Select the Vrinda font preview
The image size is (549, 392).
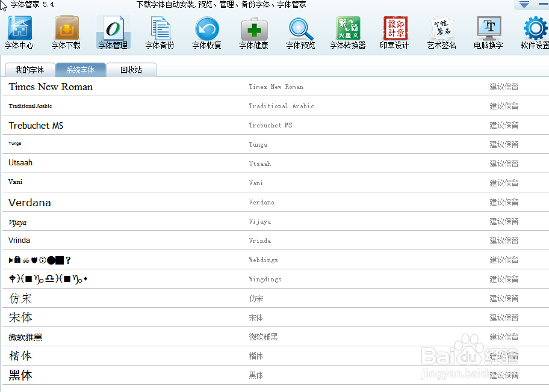[x=19, y=240]
